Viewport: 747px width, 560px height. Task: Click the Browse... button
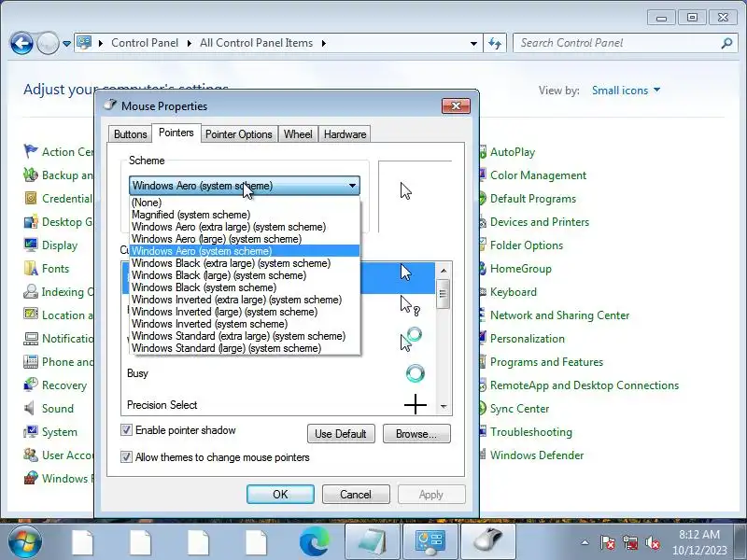pos(416,434)
